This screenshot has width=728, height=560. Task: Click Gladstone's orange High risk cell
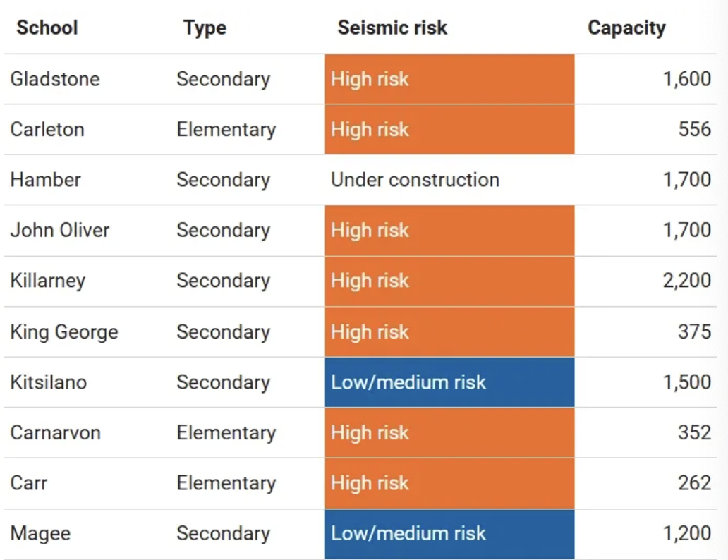[x=449, y=79]
